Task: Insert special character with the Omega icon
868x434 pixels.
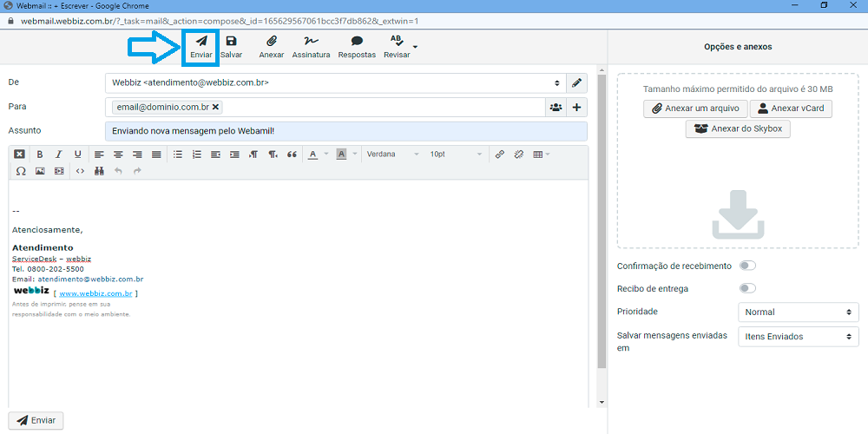Action: [21, 171]
